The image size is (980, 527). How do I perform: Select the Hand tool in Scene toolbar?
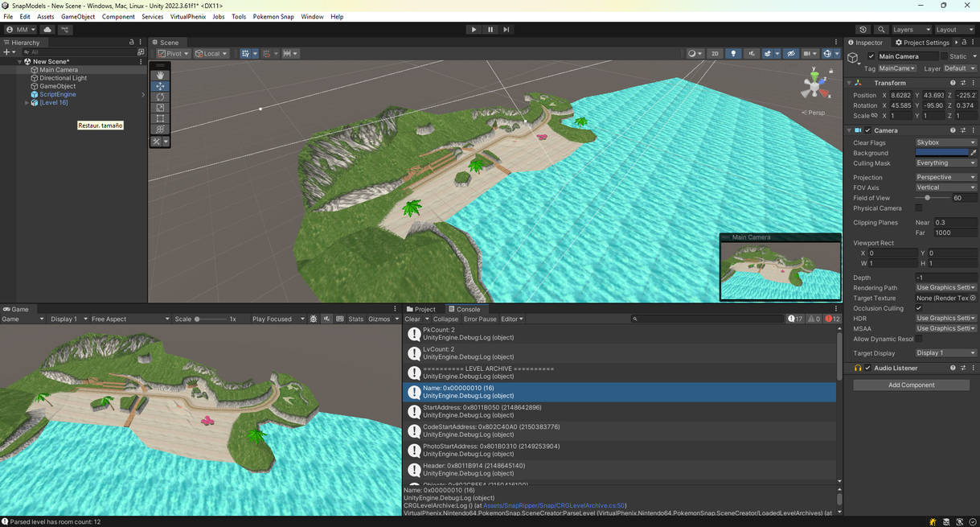point(160,75)
